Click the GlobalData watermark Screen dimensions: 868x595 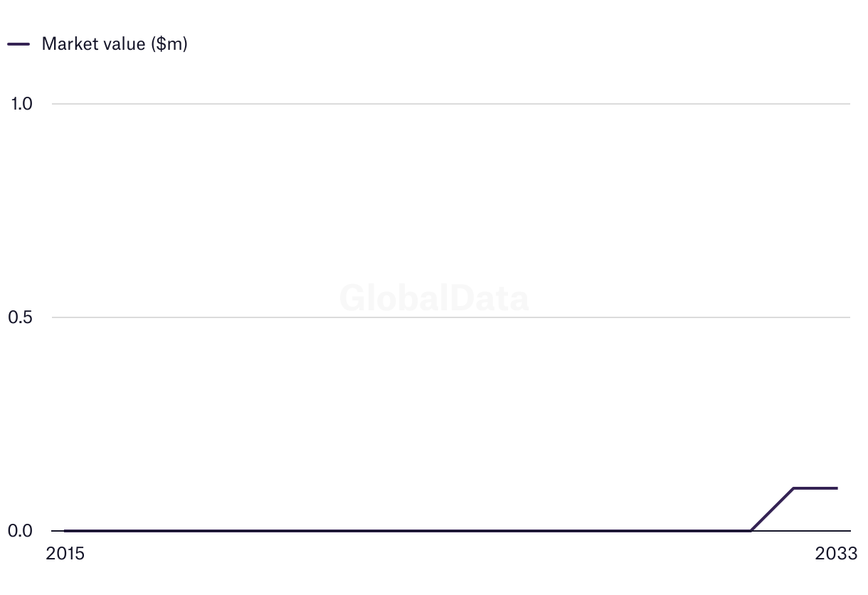click(x=434, y=298)
